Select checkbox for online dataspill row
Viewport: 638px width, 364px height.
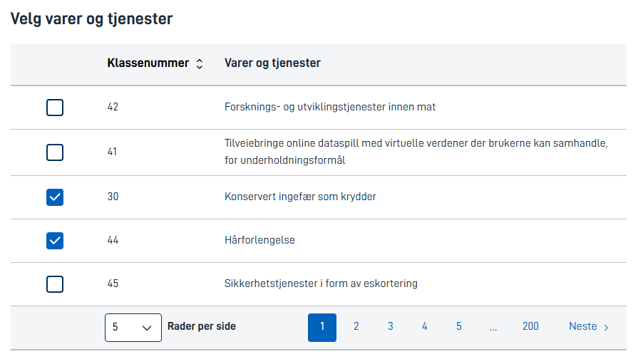point(55,152)
